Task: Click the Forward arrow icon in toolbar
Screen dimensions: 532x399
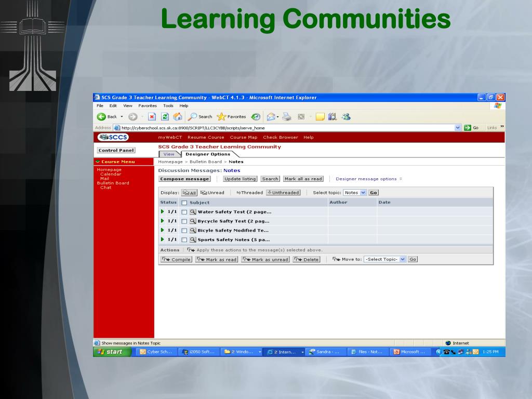Action: pos(132,117)
